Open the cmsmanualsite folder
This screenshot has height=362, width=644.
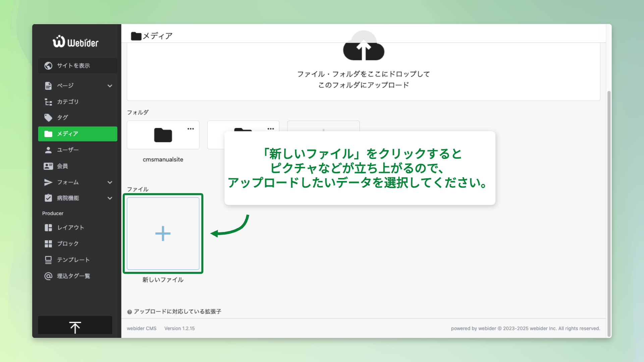(163, 135)
